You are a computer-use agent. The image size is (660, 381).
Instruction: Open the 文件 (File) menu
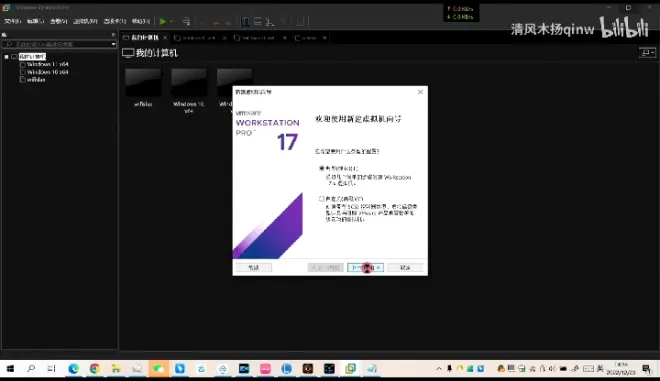pos(12,21)
